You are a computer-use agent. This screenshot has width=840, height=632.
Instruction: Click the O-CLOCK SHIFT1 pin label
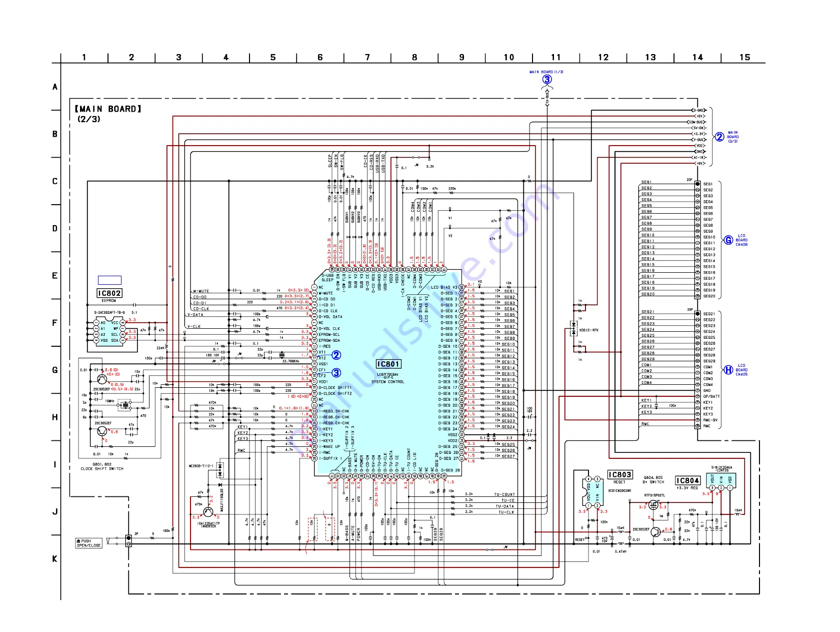pos(335,387)
